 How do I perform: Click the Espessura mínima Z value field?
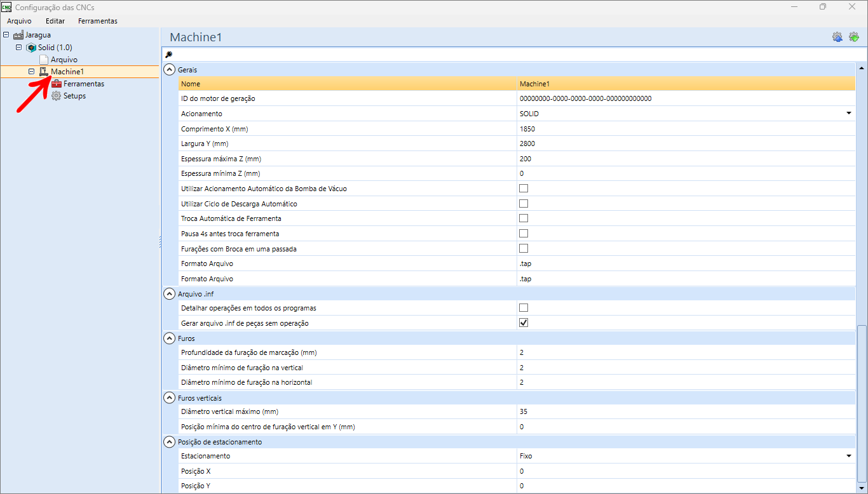686,173
